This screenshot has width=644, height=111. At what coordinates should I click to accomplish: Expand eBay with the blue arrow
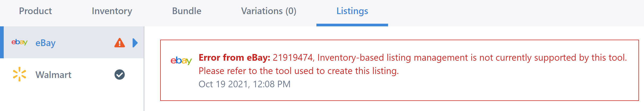click(135, 43)
